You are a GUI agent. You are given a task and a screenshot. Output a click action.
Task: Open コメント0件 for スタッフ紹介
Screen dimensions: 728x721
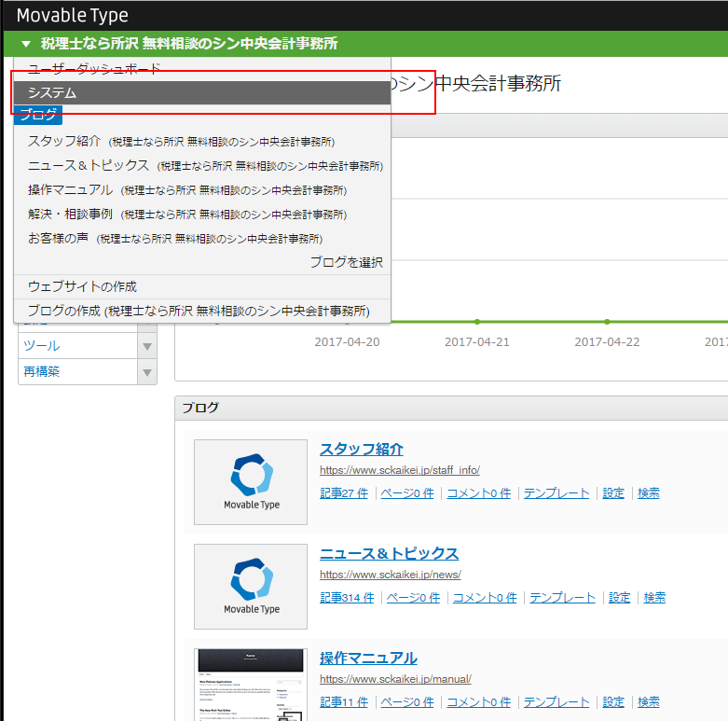pos(479,492)
